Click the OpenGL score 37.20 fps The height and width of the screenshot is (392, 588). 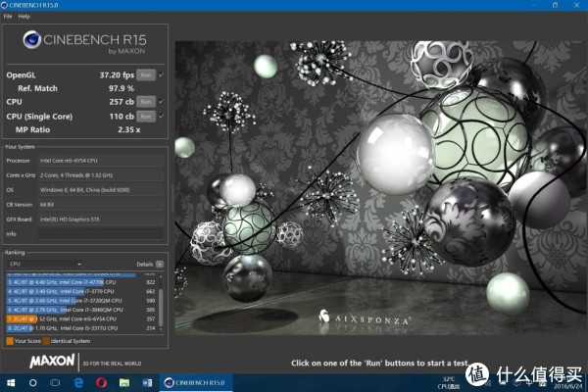[x=117, y=75]
